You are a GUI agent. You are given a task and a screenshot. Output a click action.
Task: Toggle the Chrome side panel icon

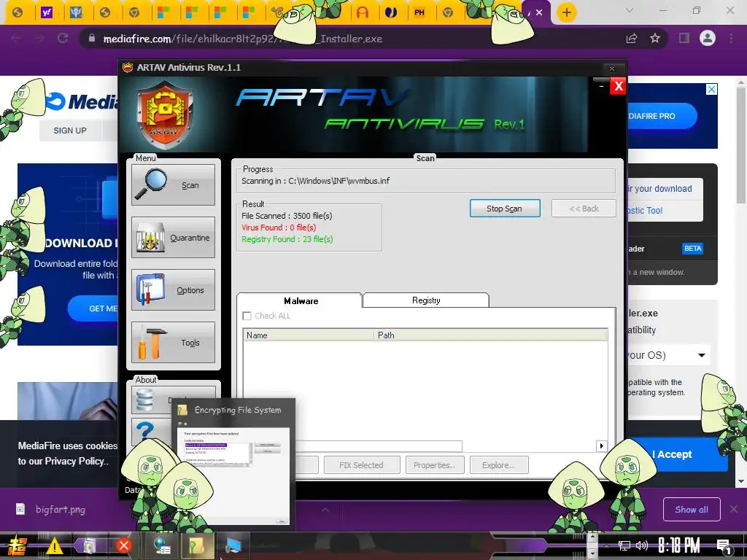684,38
